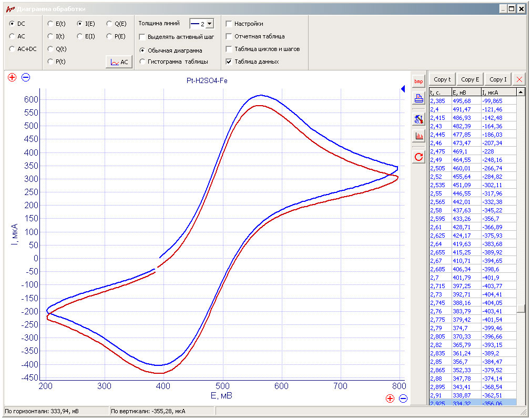Select table cell 401,79
The width and height of the screenshot is (532, 419).
pyautogui.click(x=466, y=278)
